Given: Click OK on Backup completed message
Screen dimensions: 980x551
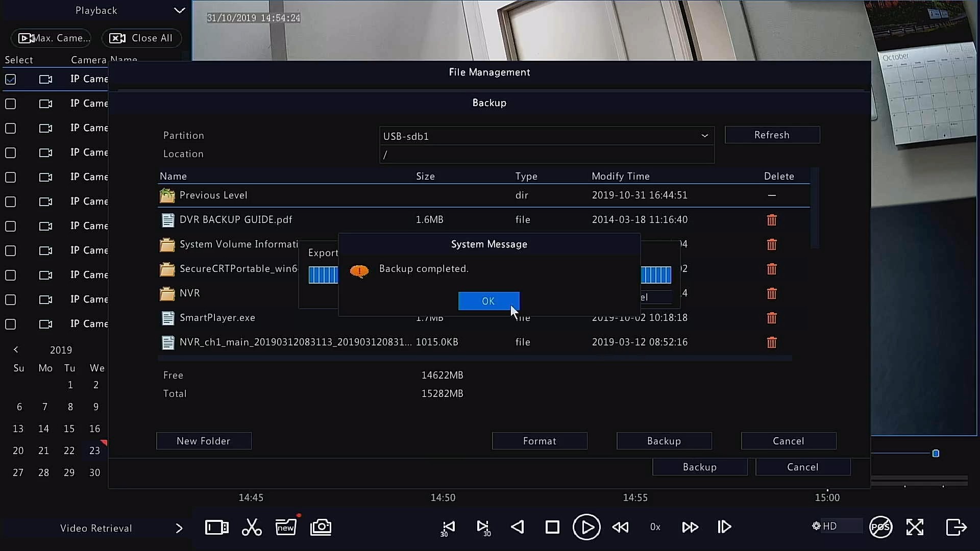Looking at the screenshot, I should pyautogui.click(x=488, y=301).
